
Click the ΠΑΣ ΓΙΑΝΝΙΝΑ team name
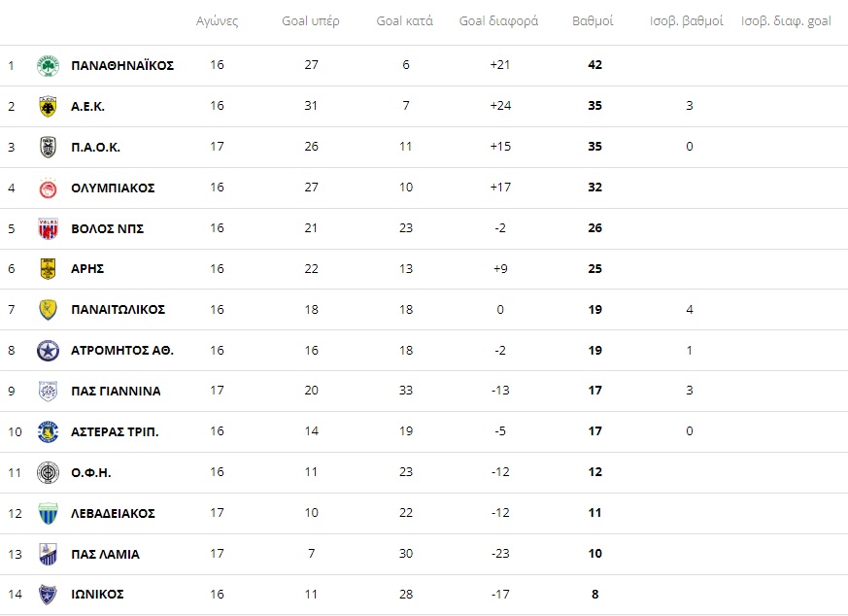(116, 391)
